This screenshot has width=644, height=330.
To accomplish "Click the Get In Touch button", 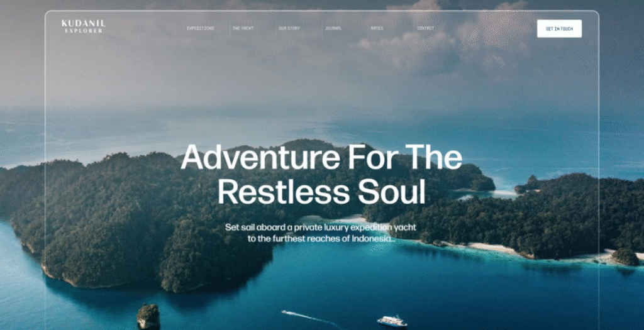I will click(559, 29).
